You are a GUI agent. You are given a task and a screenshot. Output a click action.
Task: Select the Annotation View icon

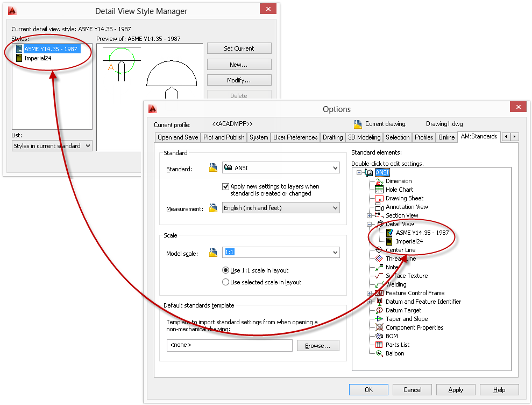[x=379, y=207]
